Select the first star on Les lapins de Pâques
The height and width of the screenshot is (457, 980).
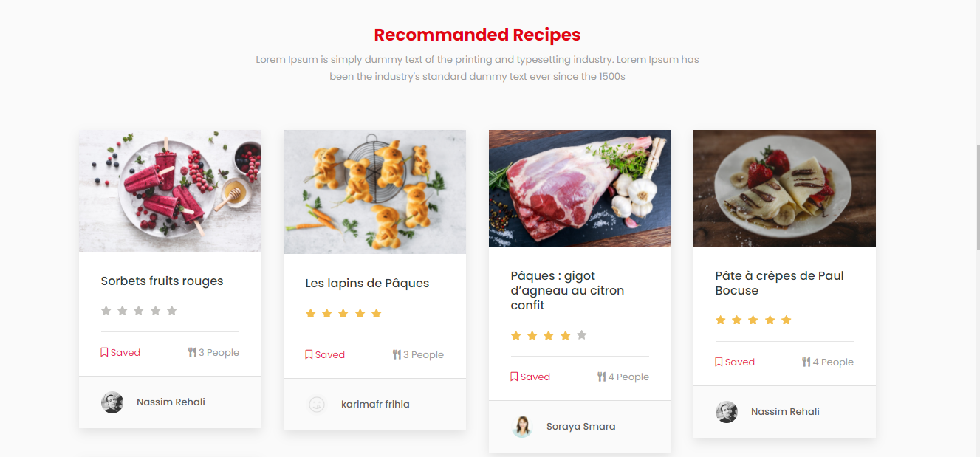tap(310, 313)
